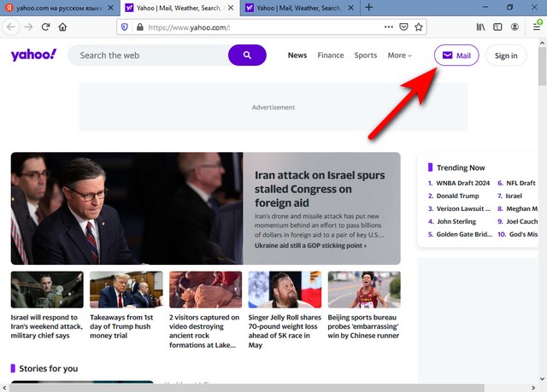
Task: Open News in Yahoo navigation
Action: click(297, 55)
